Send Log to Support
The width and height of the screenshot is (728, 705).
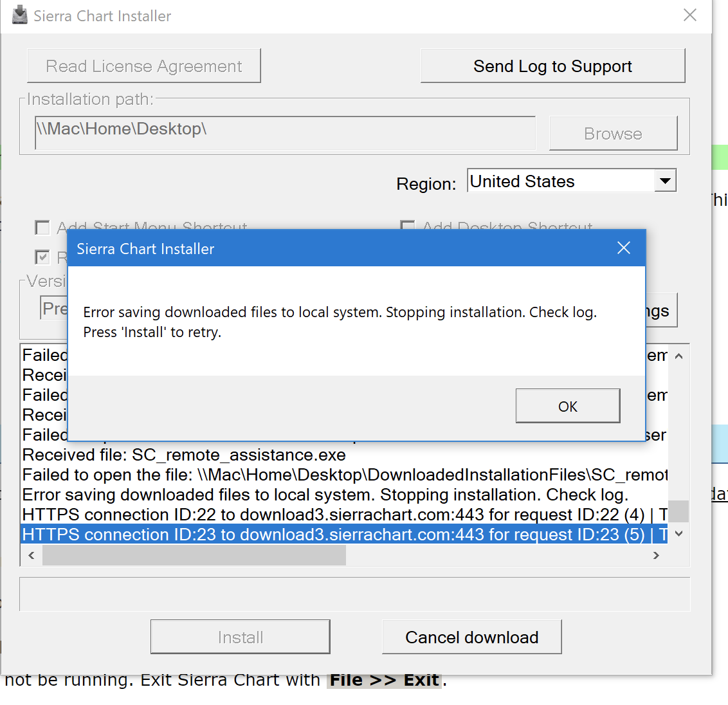pos(552,66)
